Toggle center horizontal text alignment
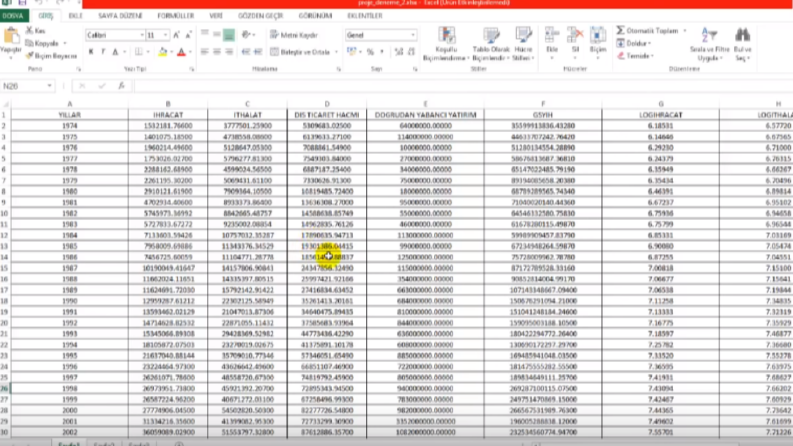The height and width of the screenshot is (446, 793). (x=216, y=52)
